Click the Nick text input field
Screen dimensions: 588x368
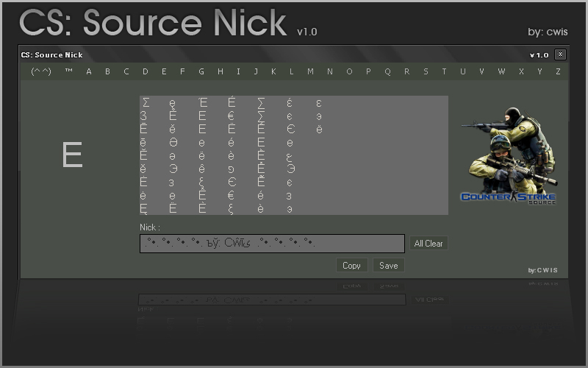point(272,244)
